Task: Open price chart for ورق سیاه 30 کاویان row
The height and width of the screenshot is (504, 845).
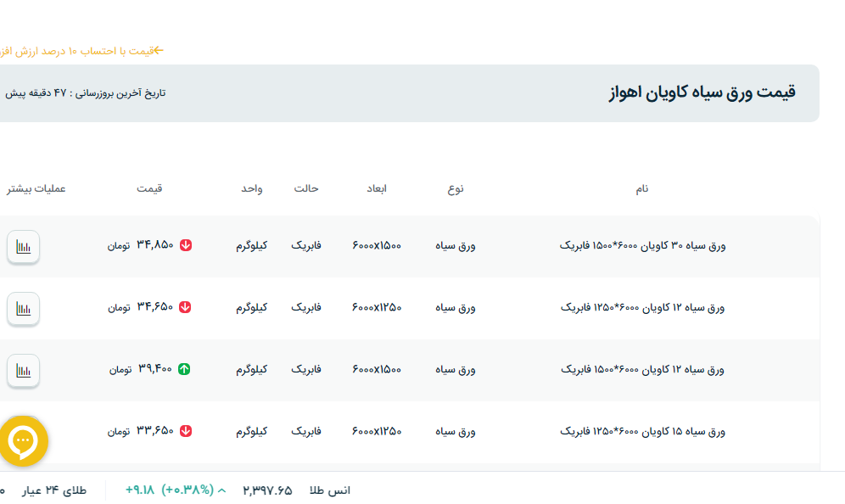Action: click(24, 247)
